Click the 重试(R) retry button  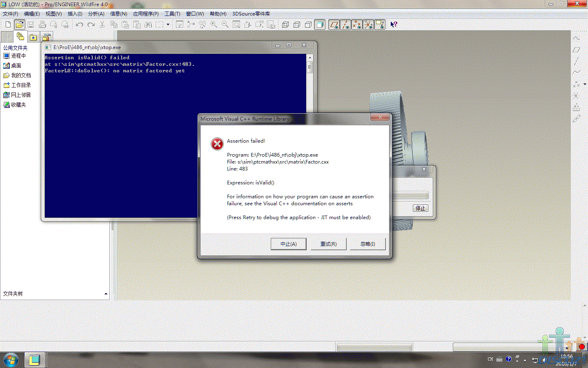[x=328, y=244]
